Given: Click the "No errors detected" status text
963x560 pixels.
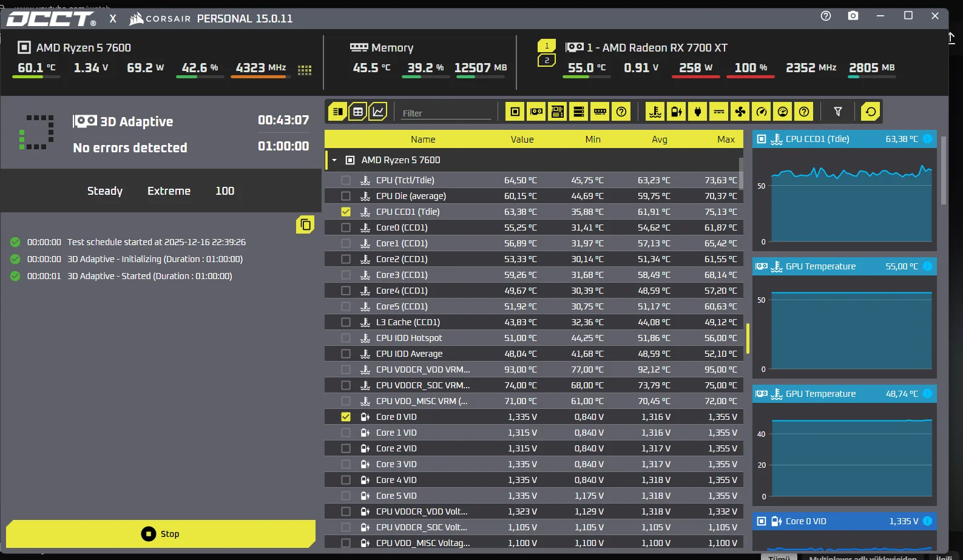Looking at the screenshot, I should 130,148.
